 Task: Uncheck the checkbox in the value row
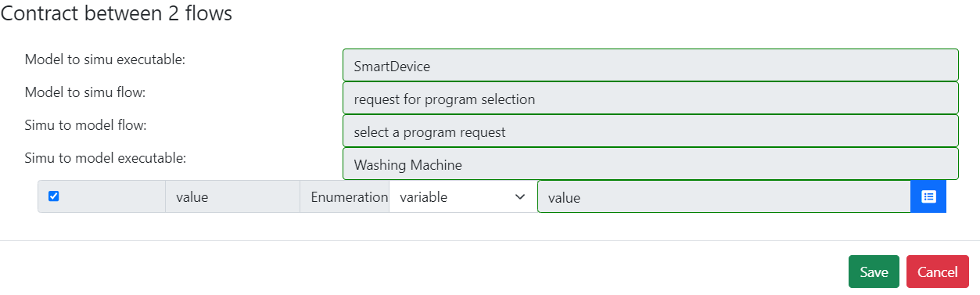pyautogui.click(x=54, y=196)
